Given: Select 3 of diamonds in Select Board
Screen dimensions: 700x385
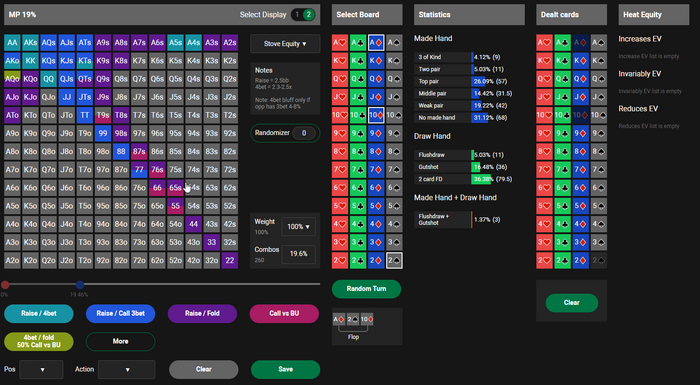Looking at the screenshot, I should coord(376,242).
